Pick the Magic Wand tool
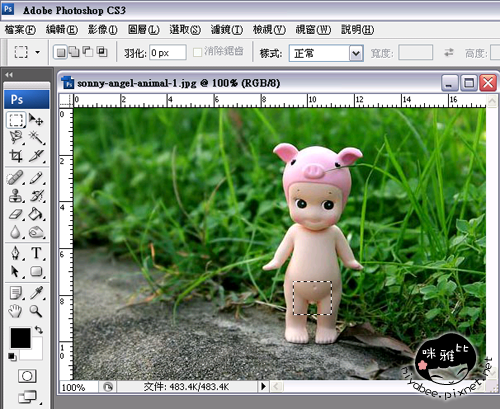The width and height of the screenshot is (500, 409). 36,137
